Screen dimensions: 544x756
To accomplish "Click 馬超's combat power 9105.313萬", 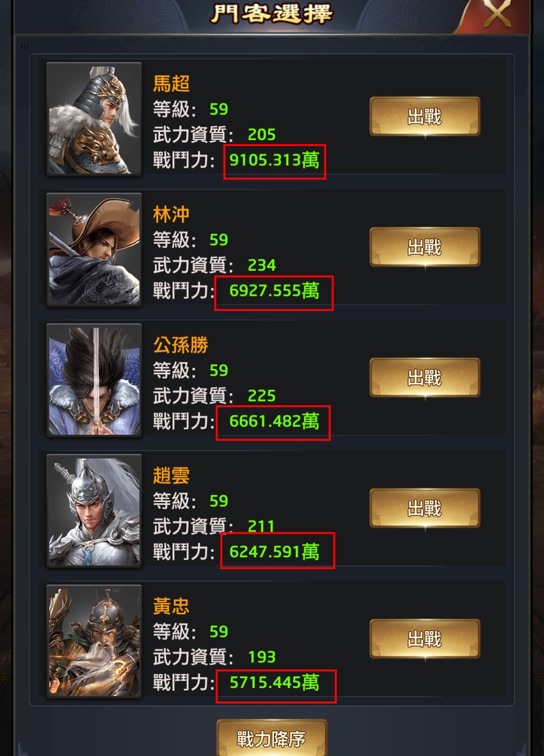I will [275, 160].
